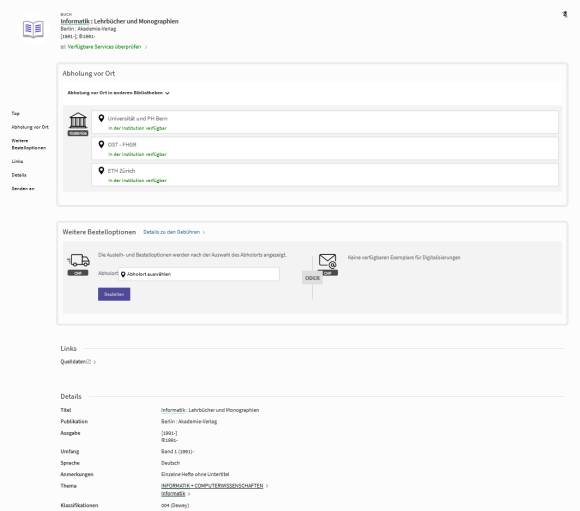Click the external link icon next to Quelldaten
The width and height of the screenshot is (580, 511).
(x=88, y=362)
